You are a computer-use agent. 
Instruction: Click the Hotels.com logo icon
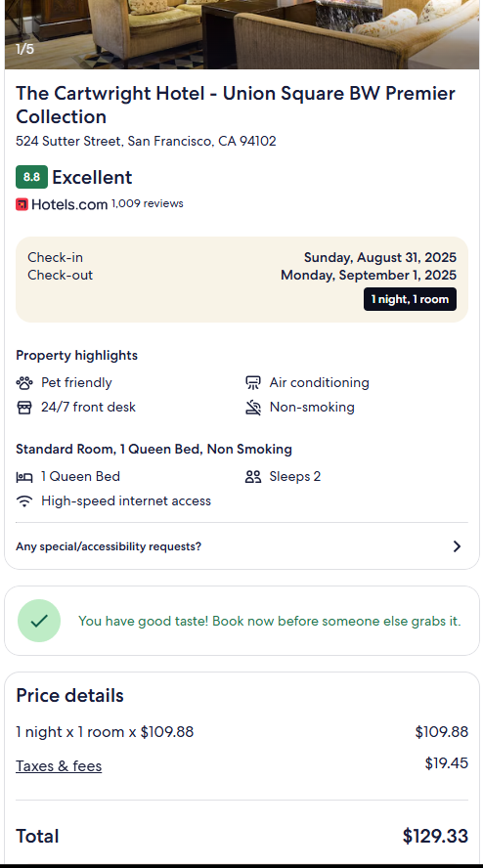[x=22, y=204]
